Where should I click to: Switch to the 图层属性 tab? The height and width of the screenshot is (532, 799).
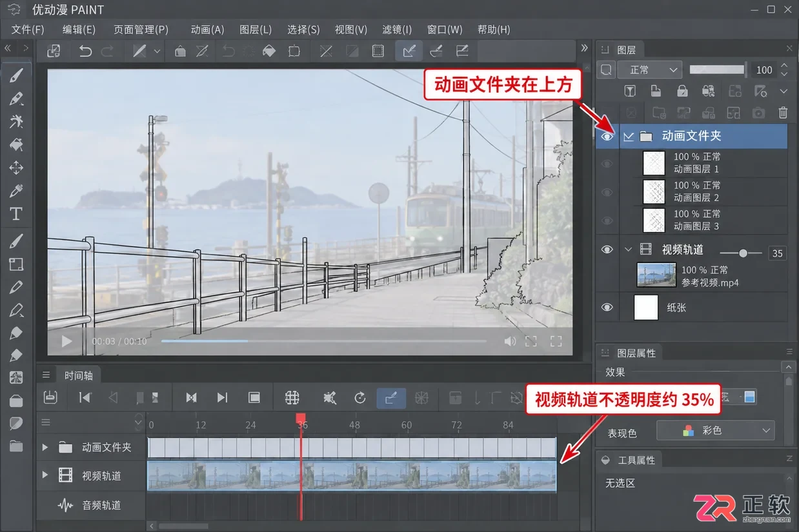[636, 353]
